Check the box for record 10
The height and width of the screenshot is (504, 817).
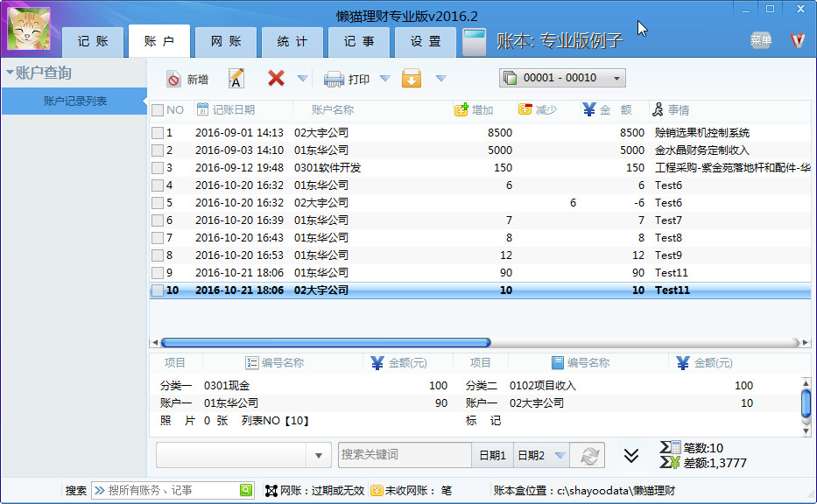coord(158,290)
